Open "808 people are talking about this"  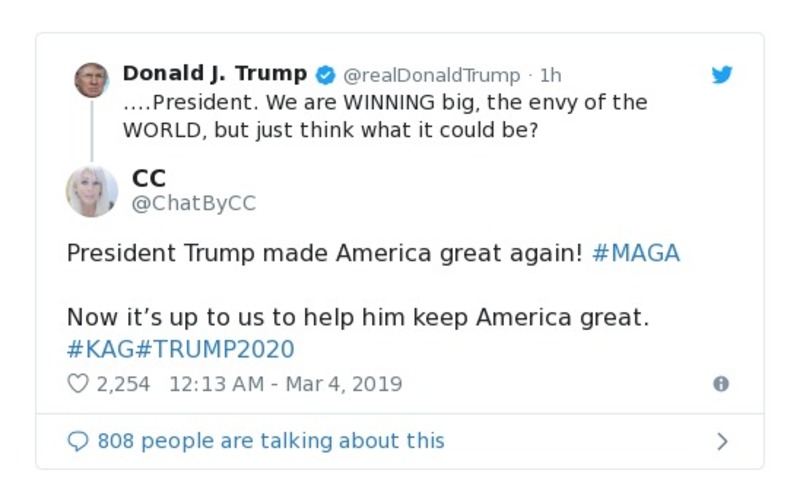270,441
